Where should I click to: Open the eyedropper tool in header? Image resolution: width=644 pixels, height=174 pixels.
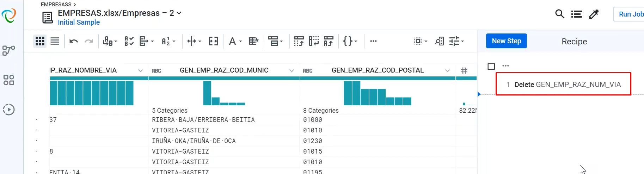pyautogui.click(x=594, y=14)
